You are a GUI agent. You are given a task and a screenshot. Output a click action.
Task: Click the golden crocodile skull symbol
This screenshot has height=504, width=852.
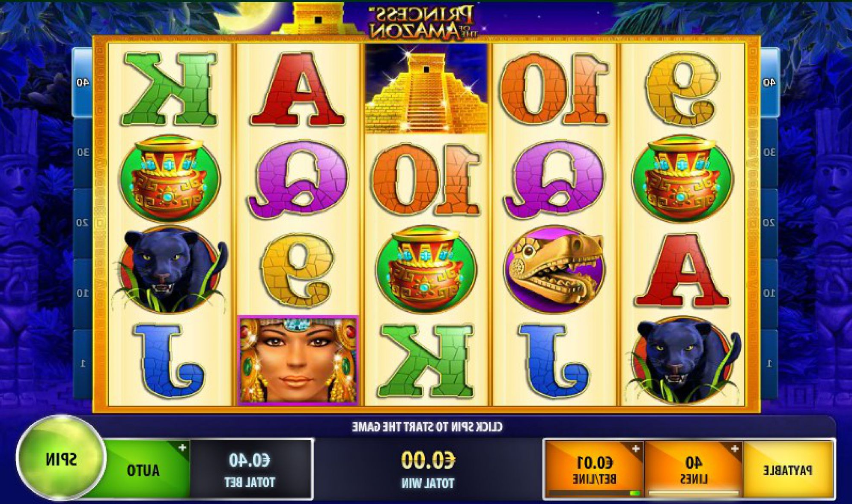[554, 270]
